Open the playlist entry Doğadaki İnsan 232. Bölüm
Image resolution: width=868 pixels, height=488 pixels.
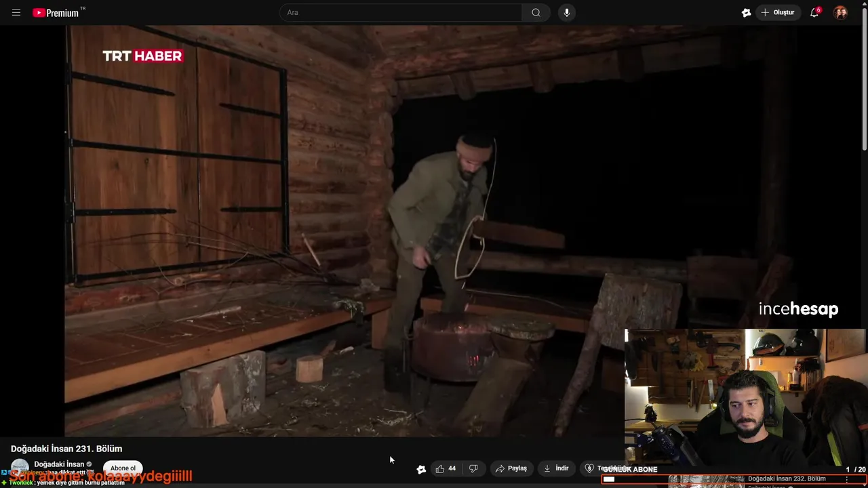(x=787, y=479)
